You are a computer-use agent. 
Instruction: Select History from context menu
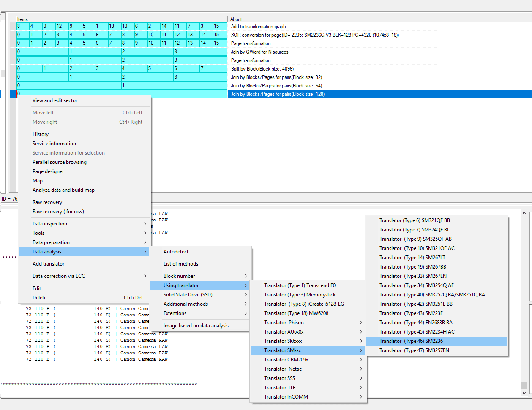click(85, 134)
